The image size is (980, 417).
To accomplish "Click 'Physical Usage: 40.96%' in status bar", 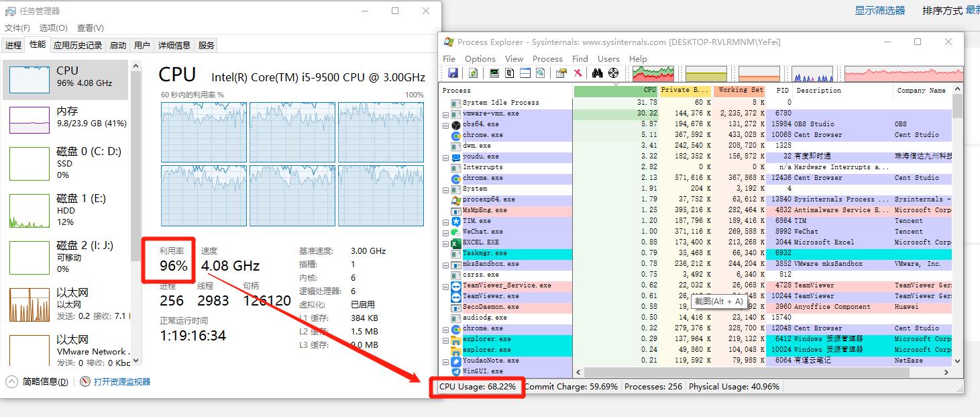I will [734, 387].
